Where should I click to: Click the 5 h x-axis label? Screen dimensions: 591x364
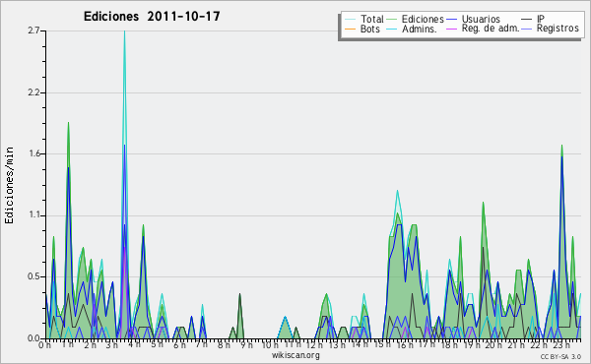pos(157,344)
